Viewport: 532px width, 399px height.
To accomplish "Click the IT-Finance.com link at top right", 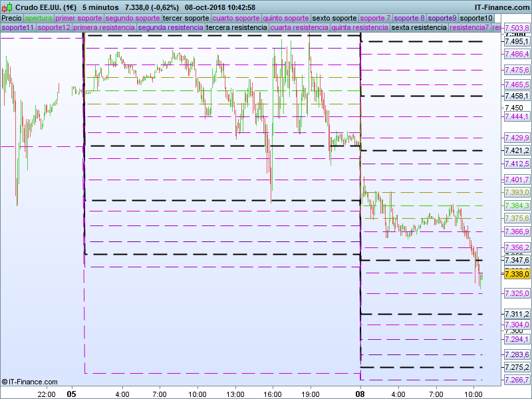I will click(x=502, y=7).
